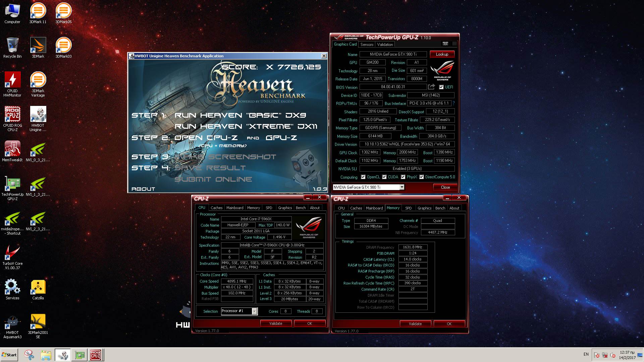The width and height of the screenshot is (644, 362).
Task: Open the Caches tab in left CPU-Z
Action: click(216, 208)
